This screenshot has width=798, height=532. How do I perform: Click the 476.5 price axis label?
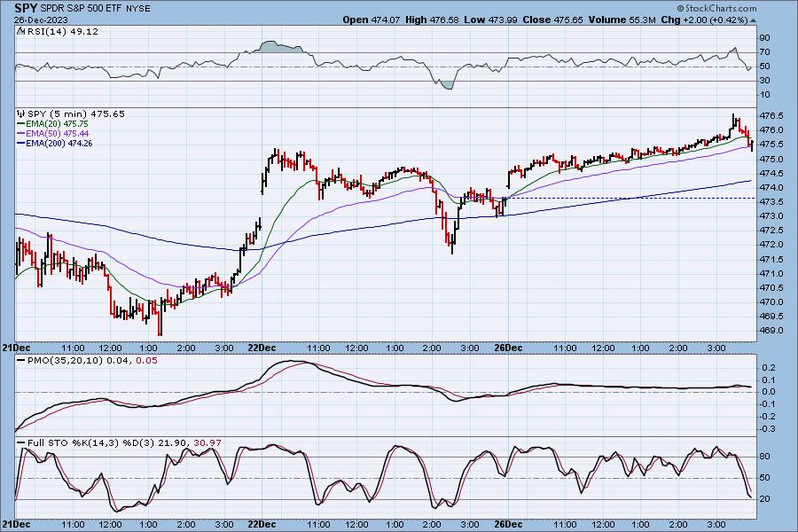(771, 115)
